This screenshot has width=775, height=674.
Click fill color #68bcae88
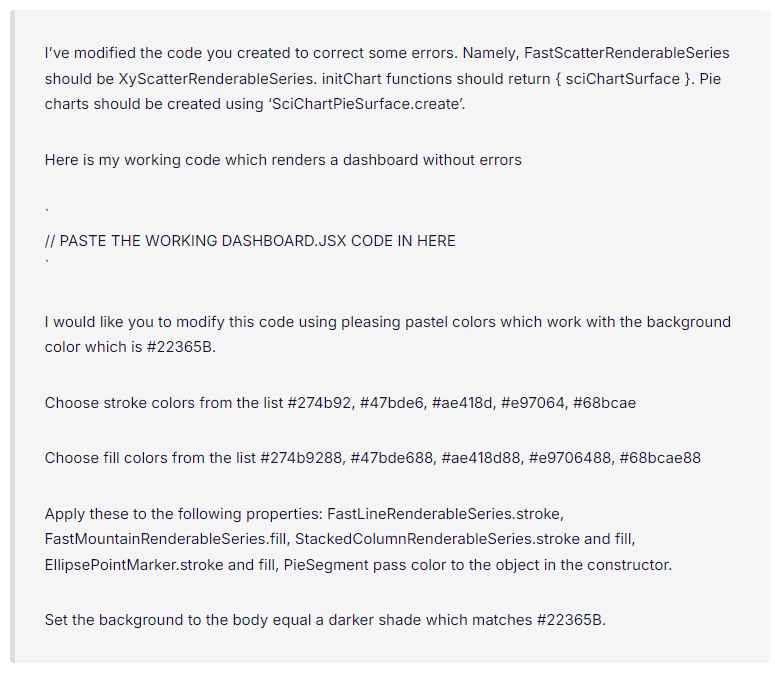tap(660, 458)
